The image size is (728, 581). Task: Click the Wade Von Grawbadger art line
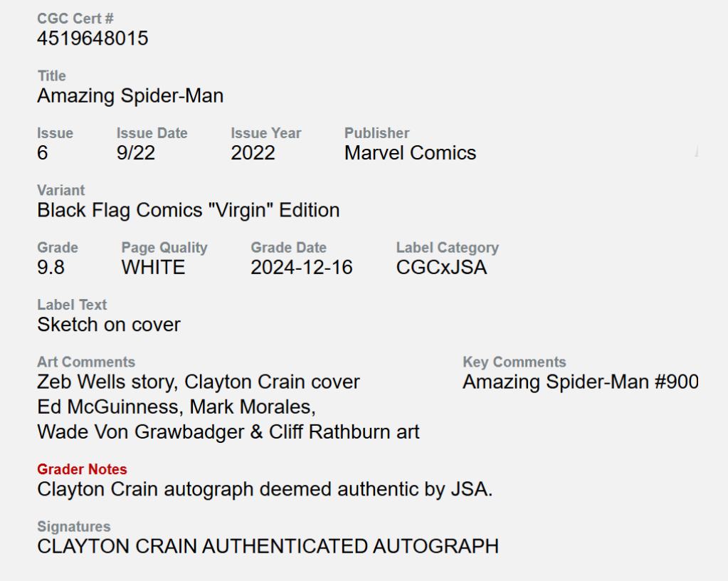point(228,432)
